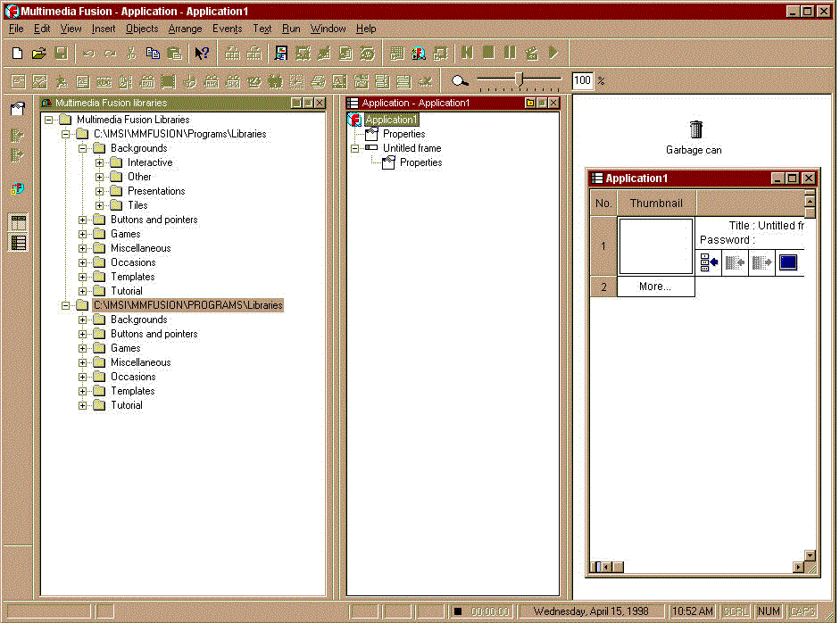Open the Objects menu
840x623 pixels.
click(x=141, y=29)
